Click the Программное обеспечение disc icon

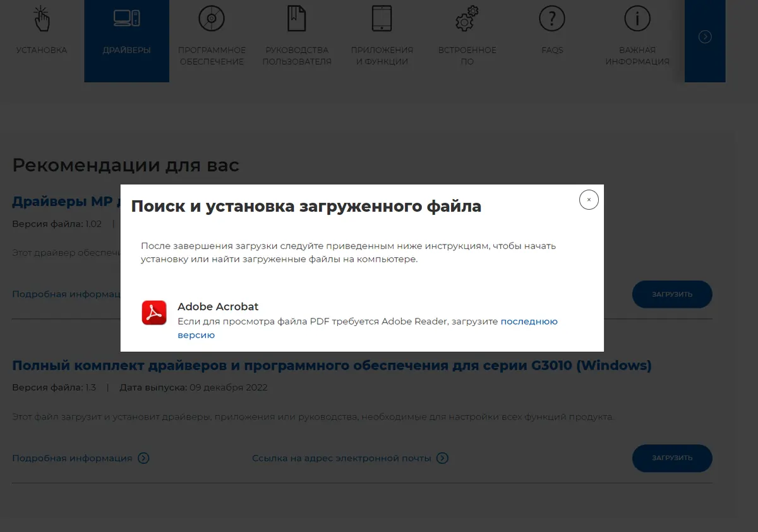click(212, 19)
